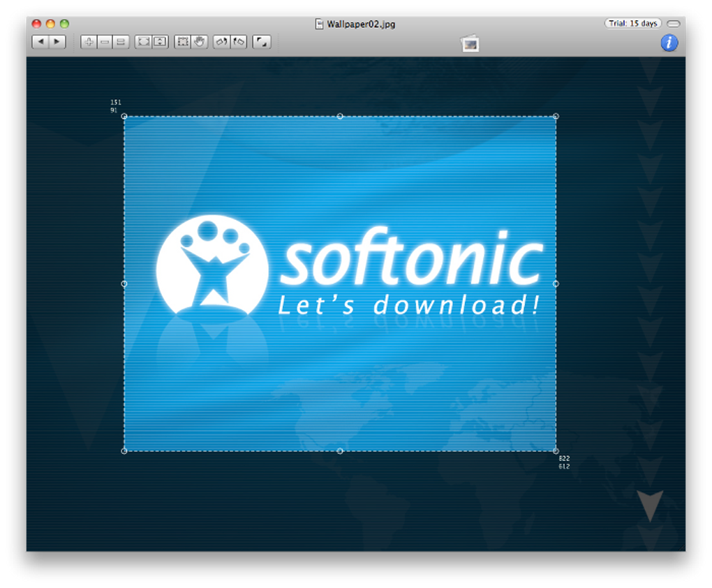Open the info inspector

point(669,43)
